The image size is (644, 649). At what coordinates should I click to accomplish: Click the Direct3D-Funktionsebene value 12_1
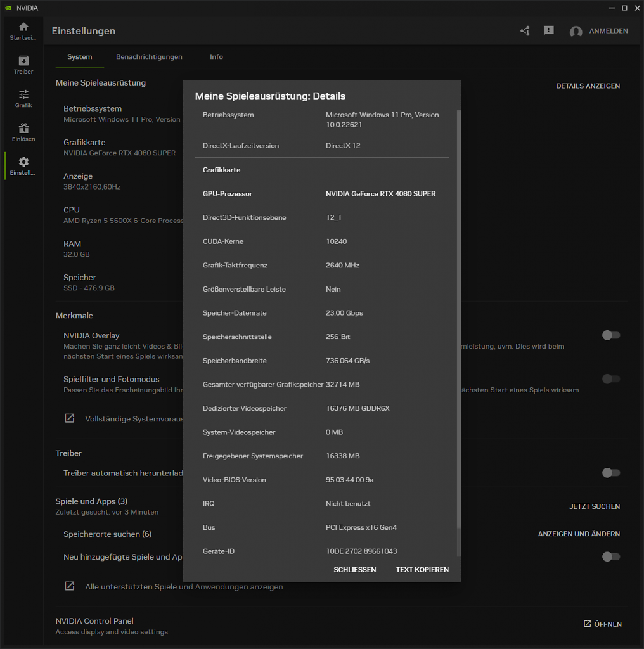[x=333, y=218]
